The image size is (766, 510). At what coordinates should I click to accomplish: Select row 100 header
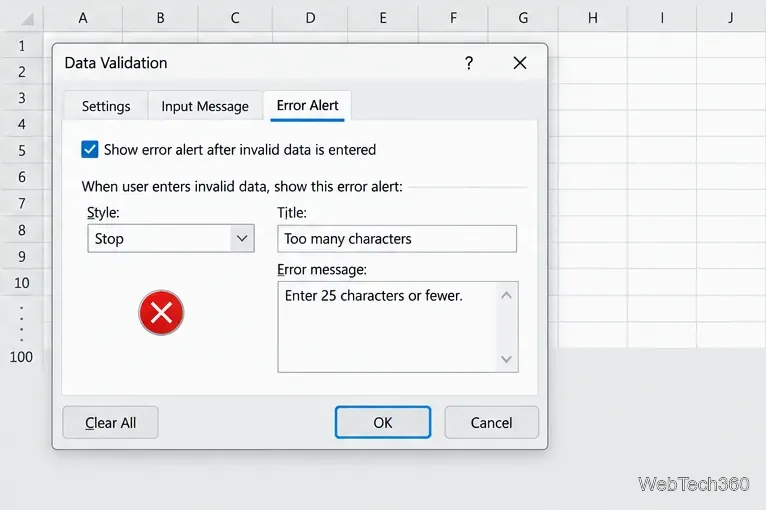click(21, 357)
